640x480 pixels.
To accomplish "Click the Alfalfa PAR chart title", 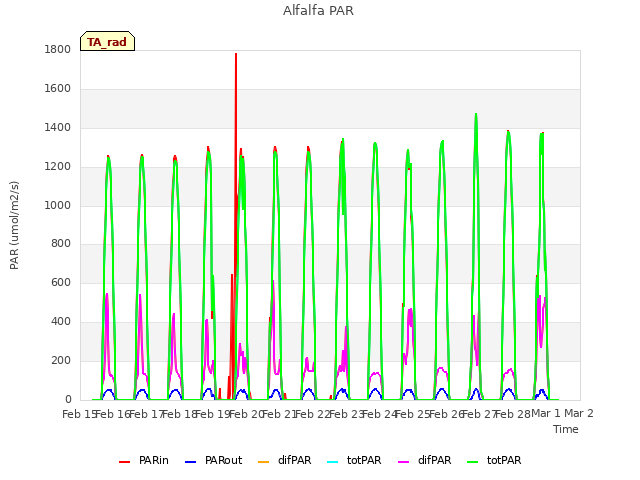I will [x=318, y=10].
